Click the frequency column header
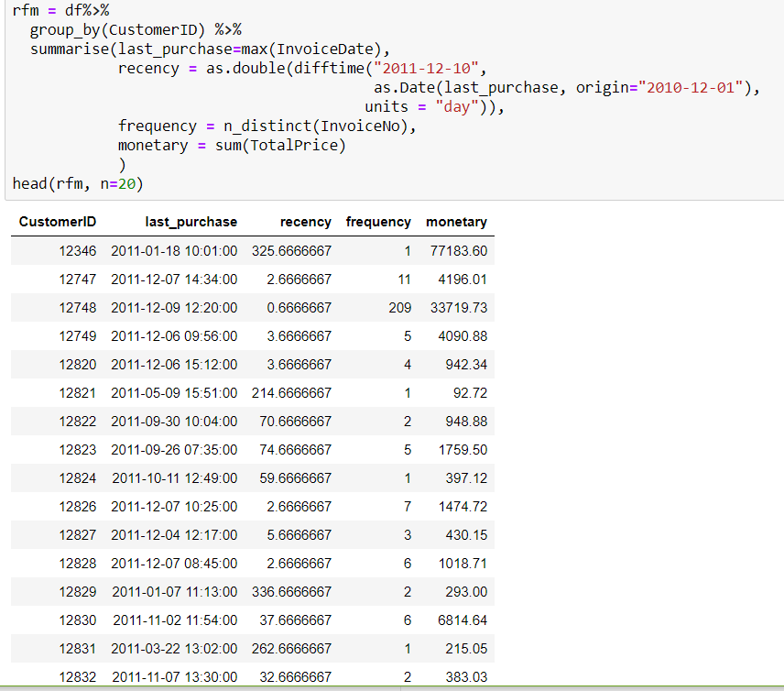Screen dimensions: 784x691 click(x=378, y=222)
